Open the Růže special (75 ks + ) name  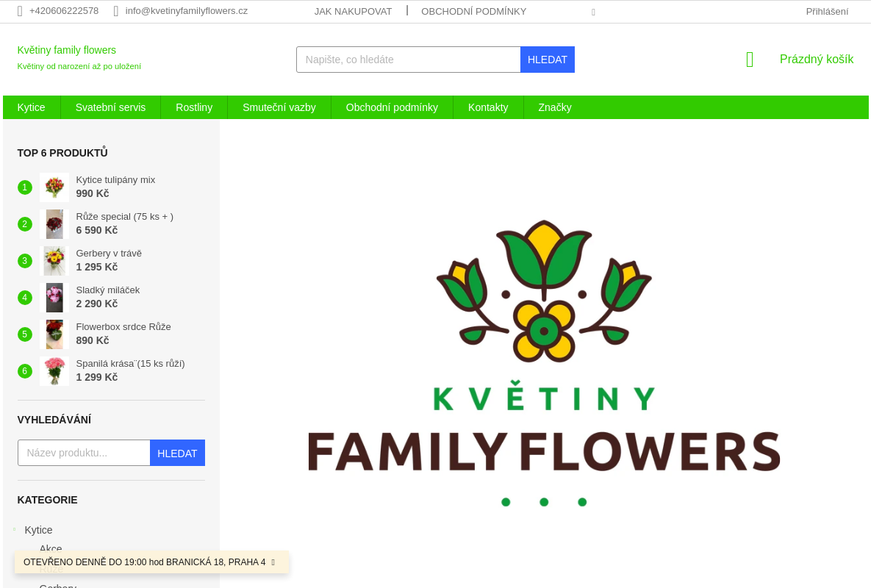(125, 216)
